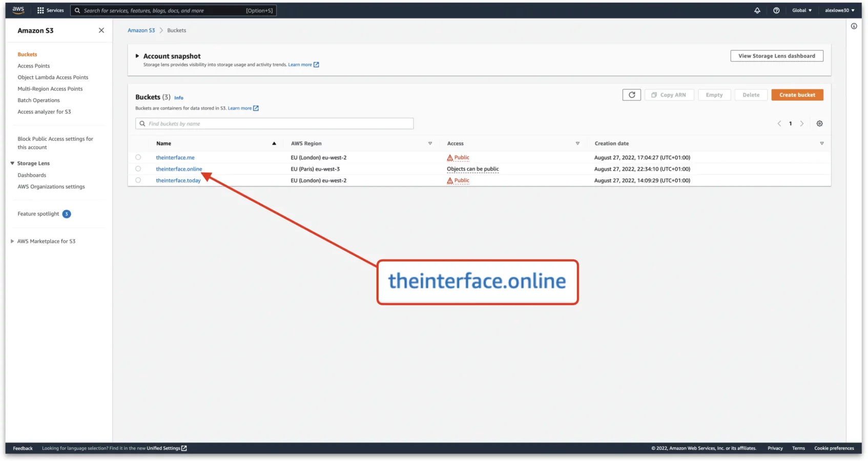Focus the Find buckets by name field
The image size is (868, 461).
click(x=275, y=123)
